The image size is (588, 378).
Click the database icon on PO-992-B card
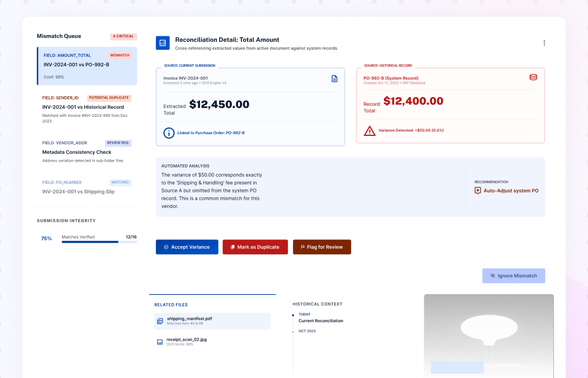[533, 77]
